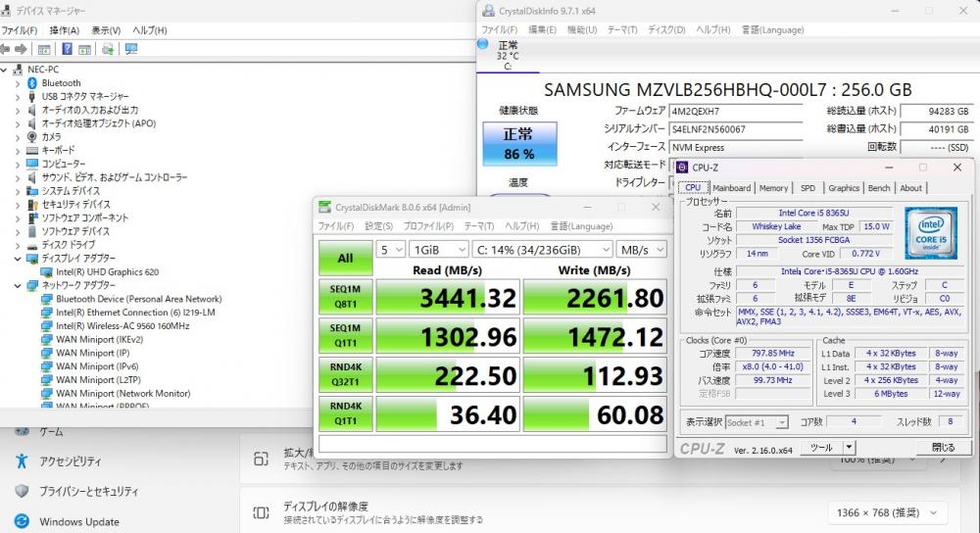The image size is (980, 533).
Task: Switch to the Memory tab in CPU-Z
Action: (x=773, y=188)
